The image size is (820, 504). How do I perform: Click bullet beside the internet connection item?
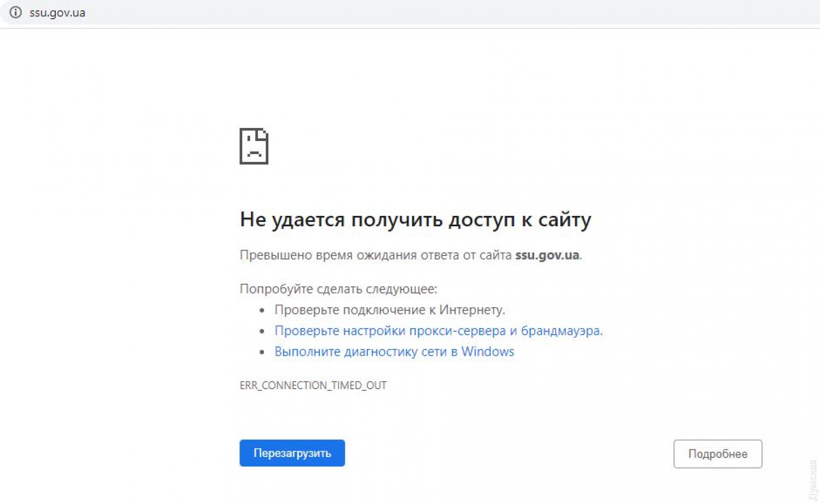pyautogui.click(x=262, y=310)
